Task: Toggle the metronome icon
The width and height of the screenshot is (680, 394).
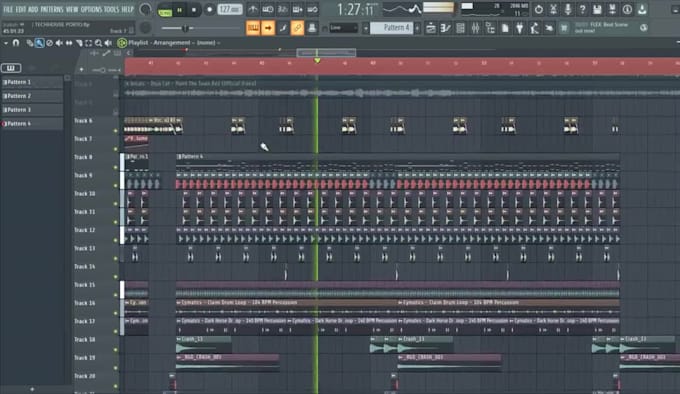Action: coord(253,9)
